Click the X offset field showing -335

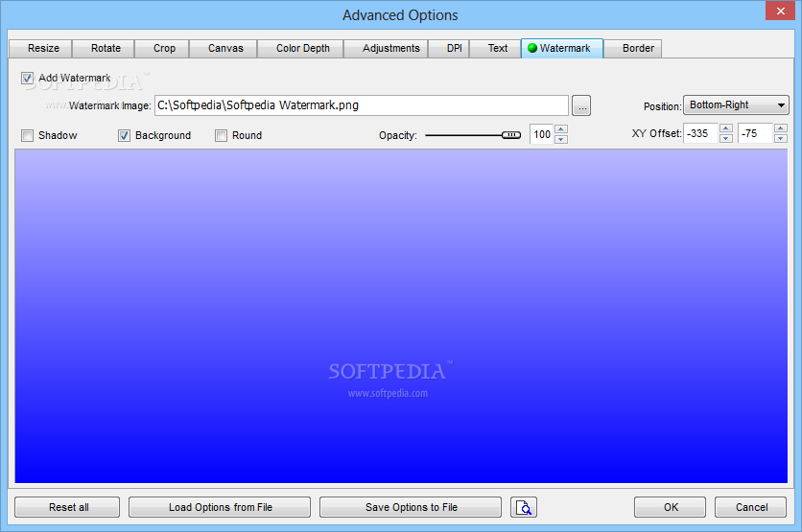701,133
